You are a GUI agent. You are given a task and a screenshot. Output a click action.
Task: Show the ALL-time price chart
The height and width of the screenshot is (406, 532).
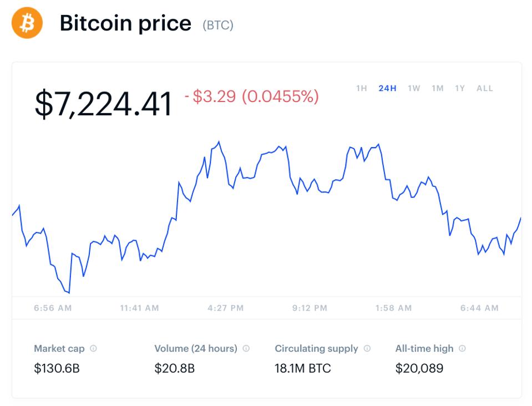(x=484, y=88)
